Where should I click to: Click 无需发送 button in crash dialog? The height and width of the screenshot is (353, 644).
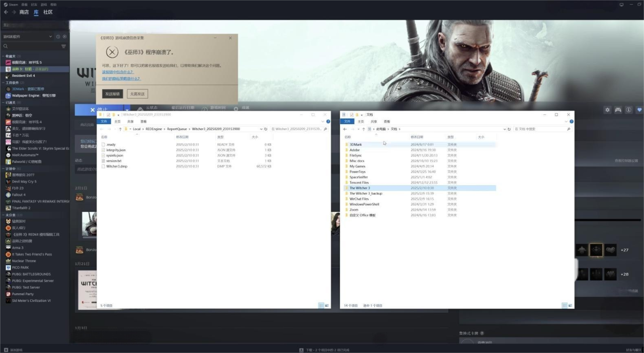point(137,94)
